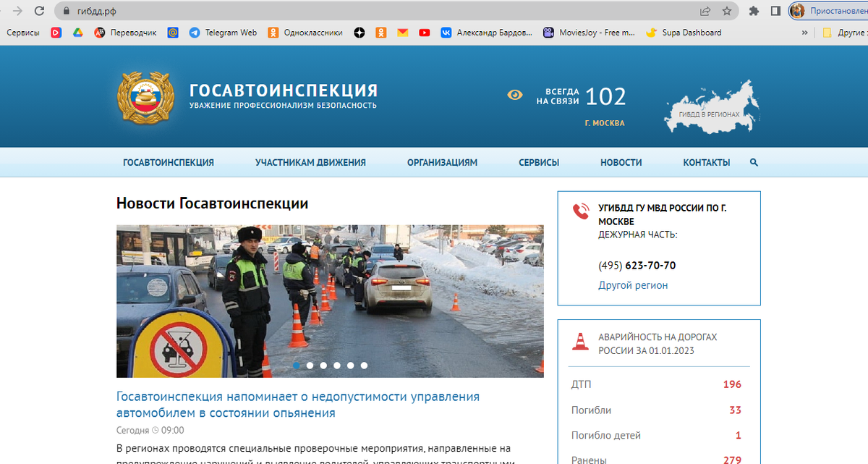Open the НОВОСТИ menu item
Viewport: 868px width, 464px height.
(621, 162)
